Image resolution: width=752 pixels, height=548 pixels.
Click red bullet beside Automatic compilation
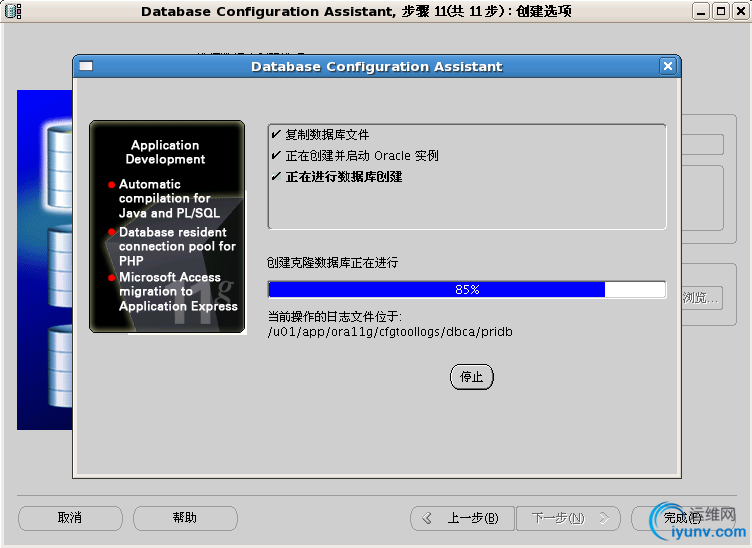[x=111, y=185]
